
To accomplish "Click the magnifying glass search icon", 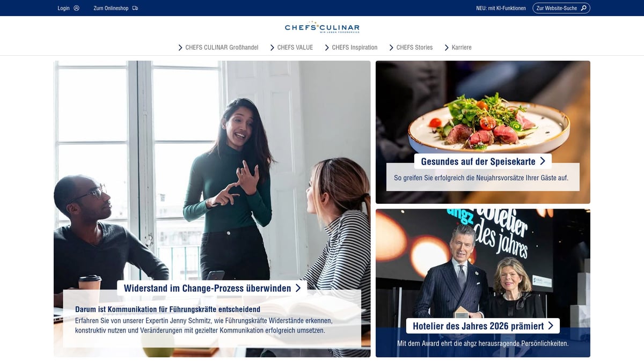I will point(584,8).
